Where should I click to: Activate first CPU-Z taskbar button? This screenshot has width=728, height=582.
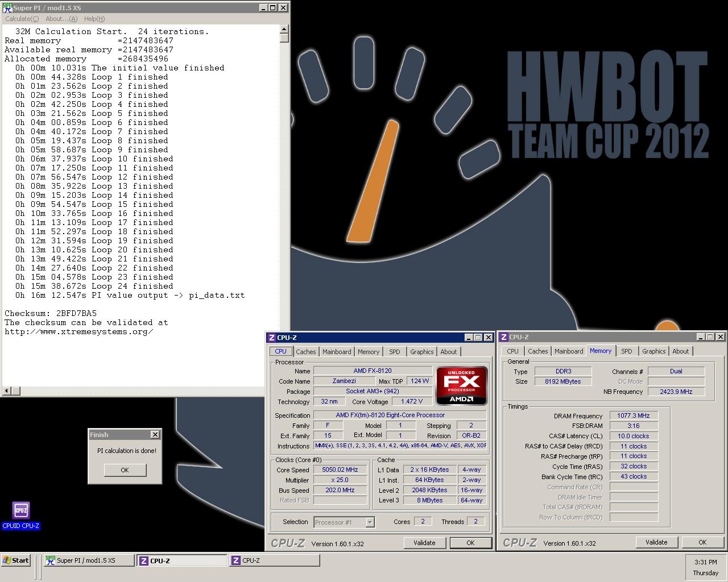[x=182, y=560]
